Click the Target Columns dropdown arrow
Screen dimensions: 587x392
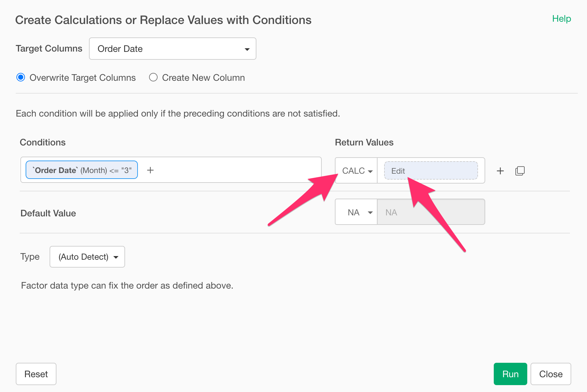[x=247, y=49]
